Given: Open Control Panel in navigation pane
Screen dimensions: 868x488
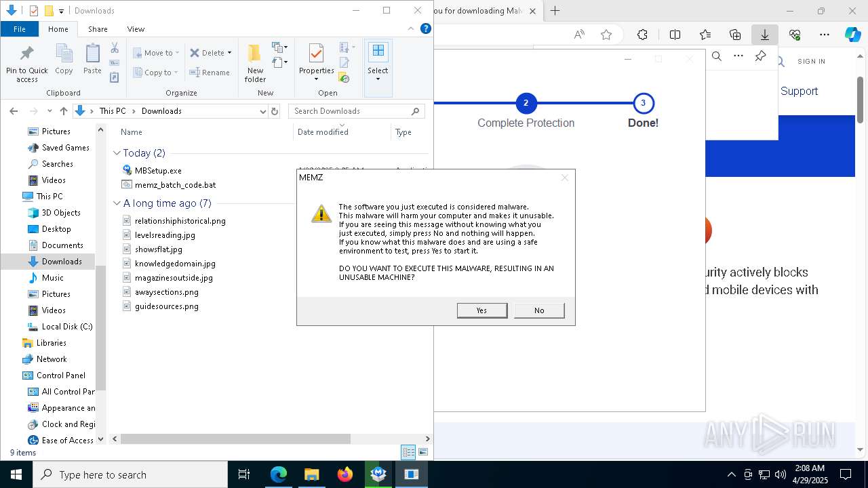Looking at the screenshot, I should pos(60,375).
